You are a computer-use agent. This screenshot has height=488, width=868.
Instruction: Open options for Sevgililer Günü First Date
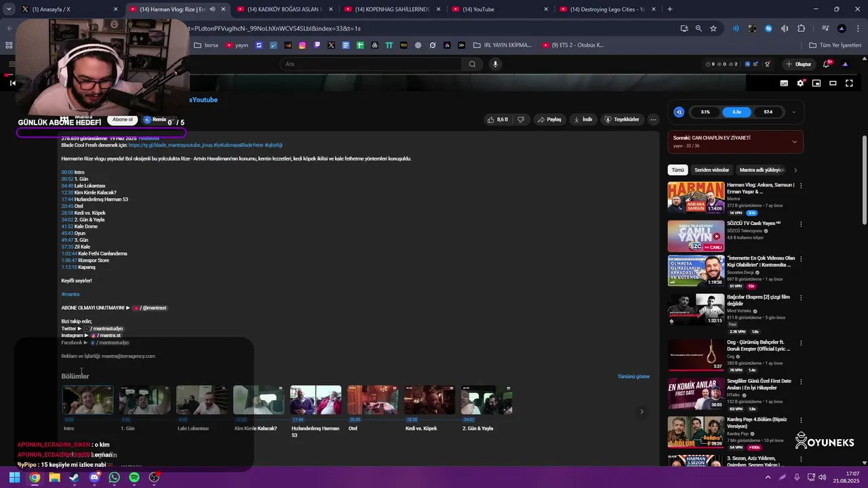coord(801,382)
